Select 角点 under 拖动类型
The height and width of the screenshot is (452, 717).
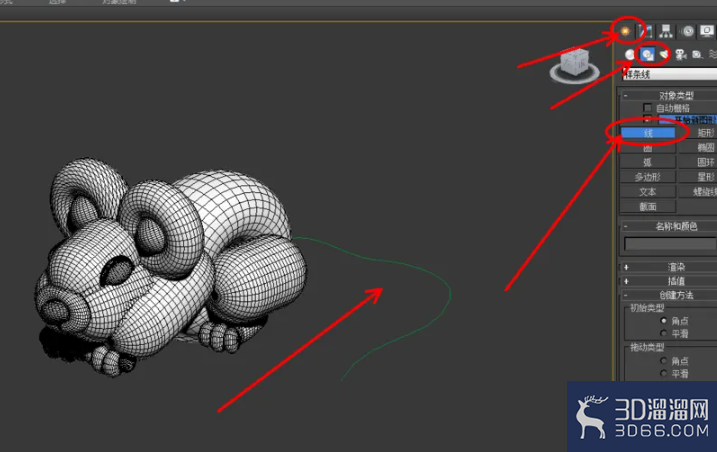click(x=663, y=361)
